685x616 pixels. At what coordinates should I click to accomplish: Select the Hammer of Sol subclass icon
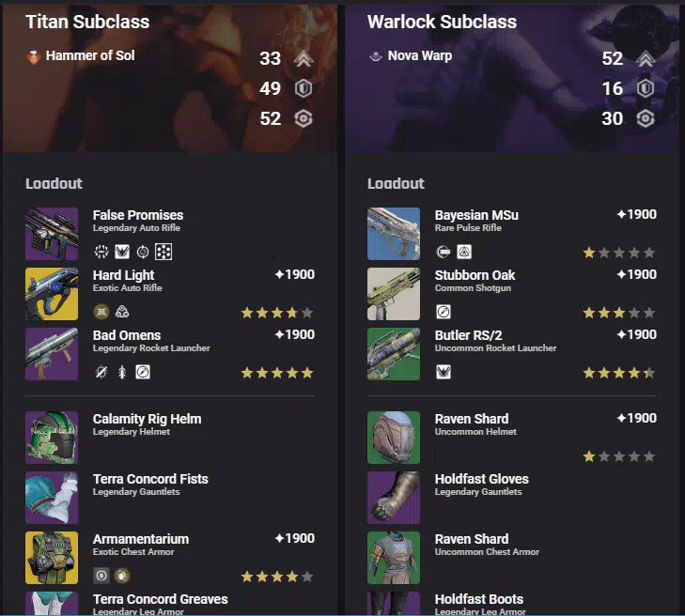click(x=34, y=56)
